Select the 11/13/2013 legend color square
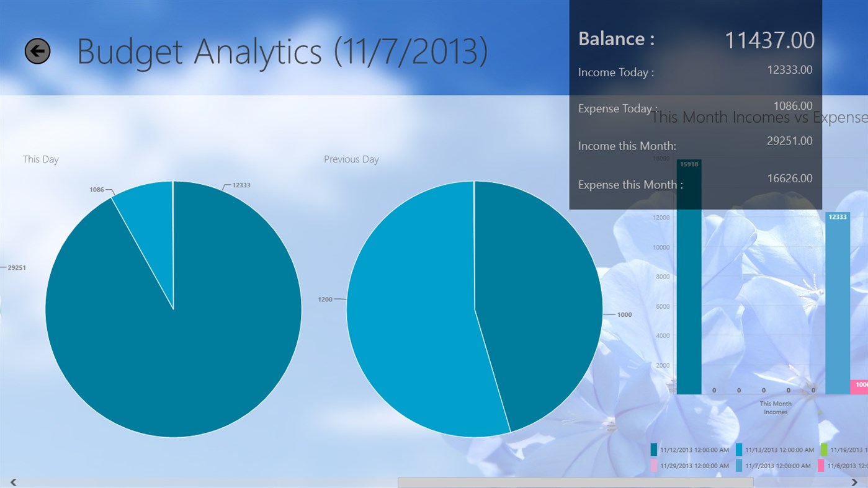The height and width of the screenshot is (488, 868). [739, 450]
